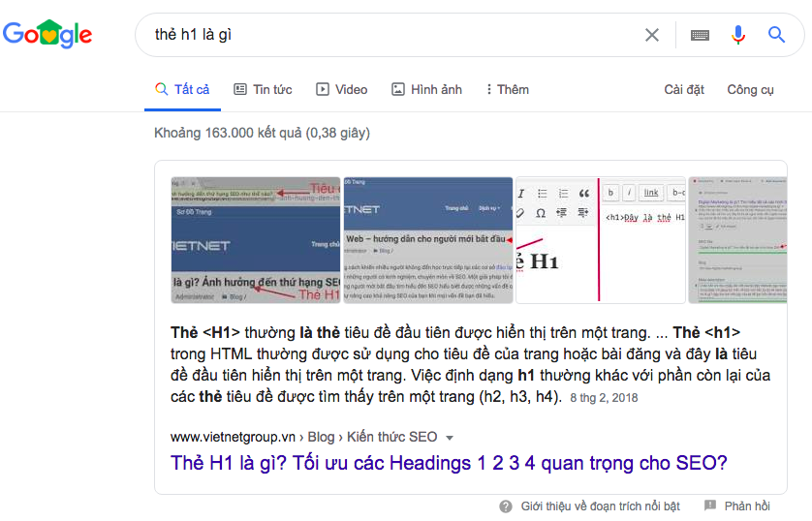Screen dimensions: 812x521
Task: Submit search with magnifier icon
Action: click(776, 35)
